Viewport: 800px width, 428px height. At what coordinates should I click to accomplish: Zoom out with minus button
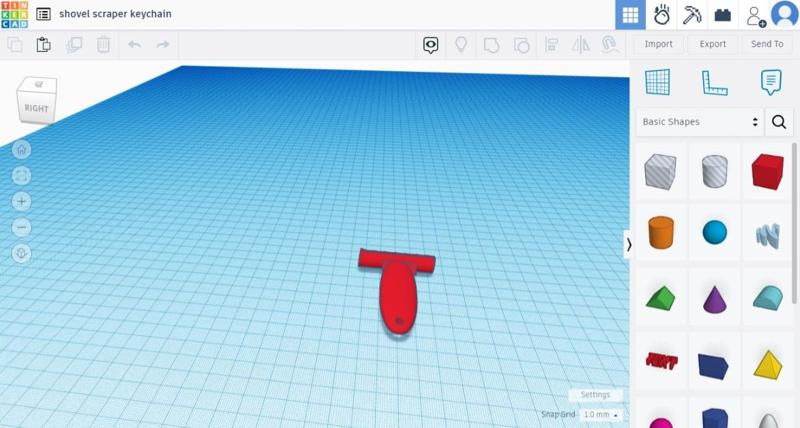click(21, 228)
